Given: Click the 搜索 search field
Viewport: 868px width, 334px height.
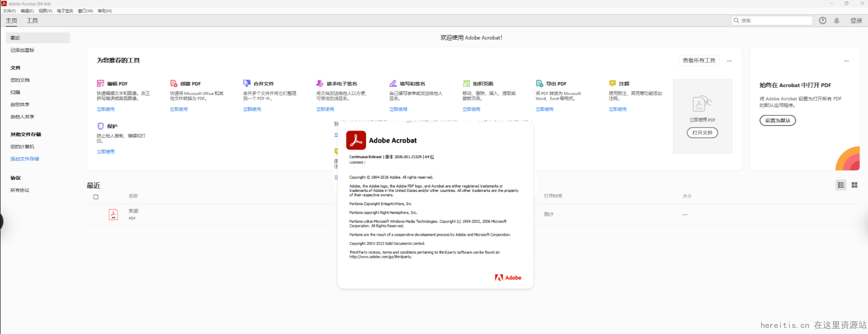Looking at the screenshot, I should click(772, 21).
